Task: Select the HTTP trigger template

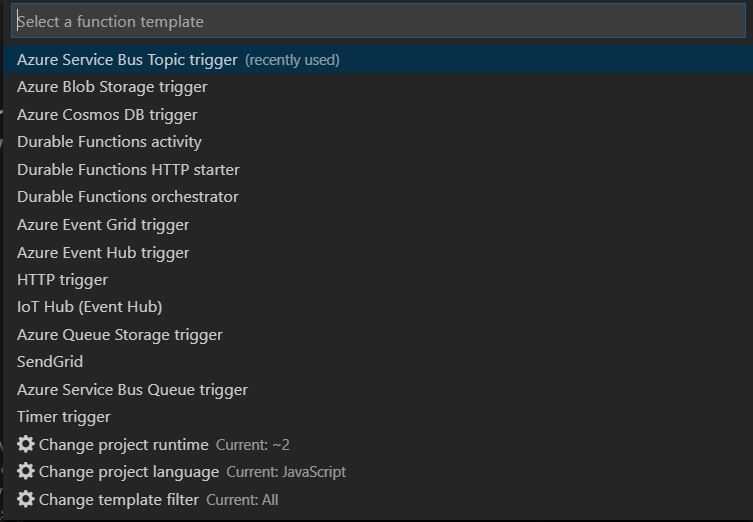Action: pyautogui.click(x=378, y=279)
